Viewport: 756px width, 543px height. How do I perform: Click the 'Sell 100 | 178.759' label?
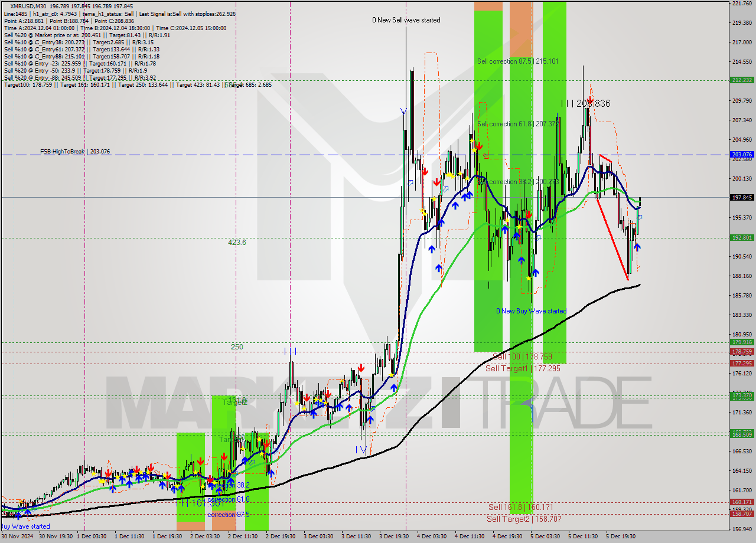pos(522,357)
